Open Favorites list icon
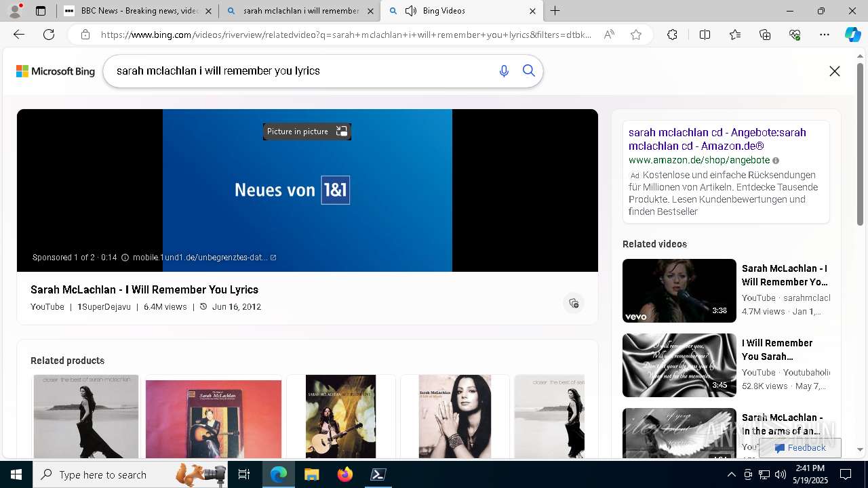868x488 pixels. click(x=735, y=35)
